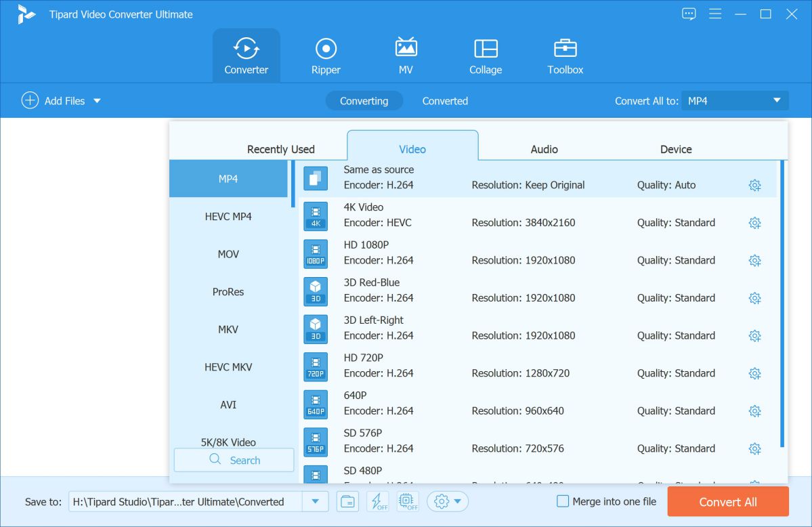Click the format Search field
Image resolution: width=812 pixels, height=527 pixels.
tap(234, 460)
